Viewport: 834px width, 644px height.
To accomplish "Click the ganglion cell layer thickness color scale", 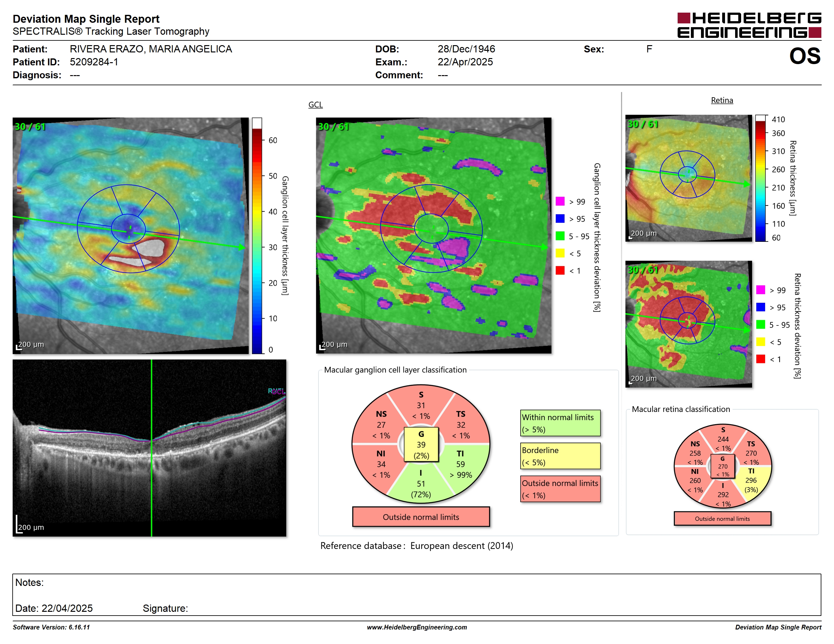I will [257, 236].
